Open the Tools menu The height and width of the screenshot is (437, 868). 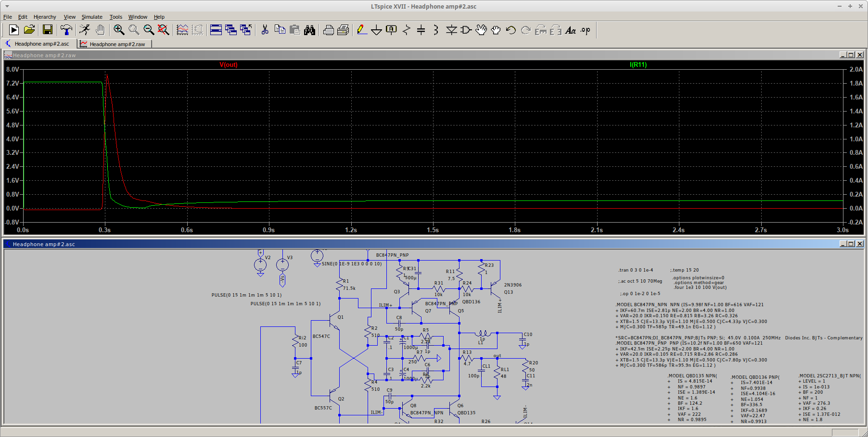coord(116,17)
